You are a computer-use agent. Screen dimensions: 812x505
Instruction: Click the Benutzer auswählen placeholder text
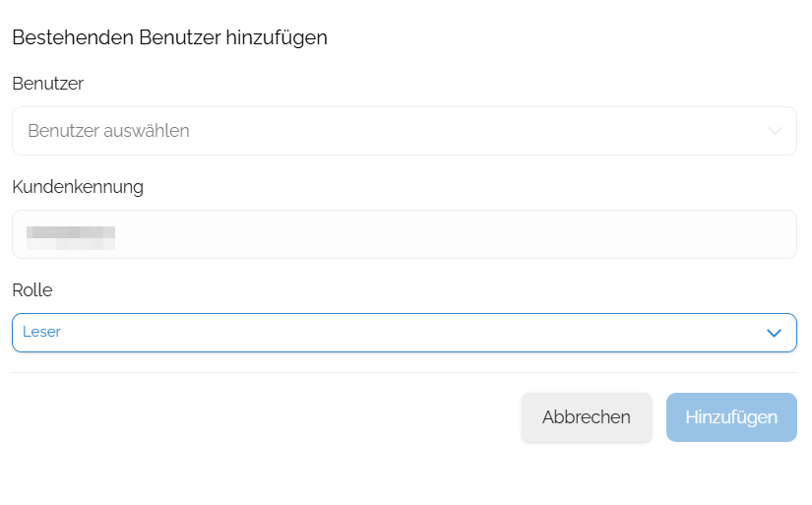click(108, 131)
